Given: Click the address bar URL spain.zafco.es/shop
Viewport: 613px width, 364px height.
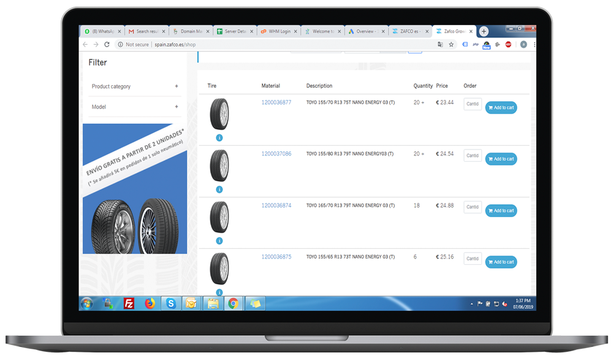Looking at the screenshot, I should 175,45.
